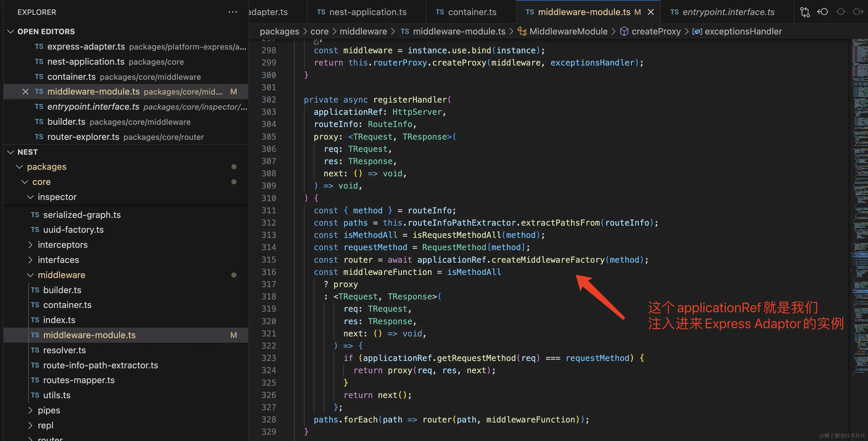Collapse the middleware folder

[30, 275]
